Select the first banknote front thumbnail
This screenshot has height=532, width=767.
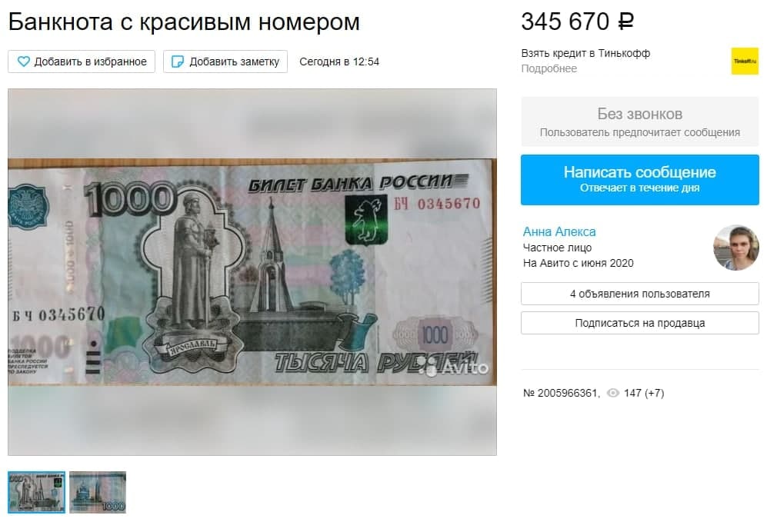37,492
